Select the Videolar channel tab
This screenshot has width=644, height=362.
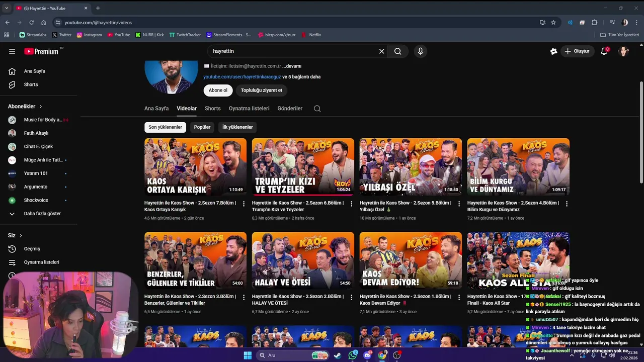(187, 109)
